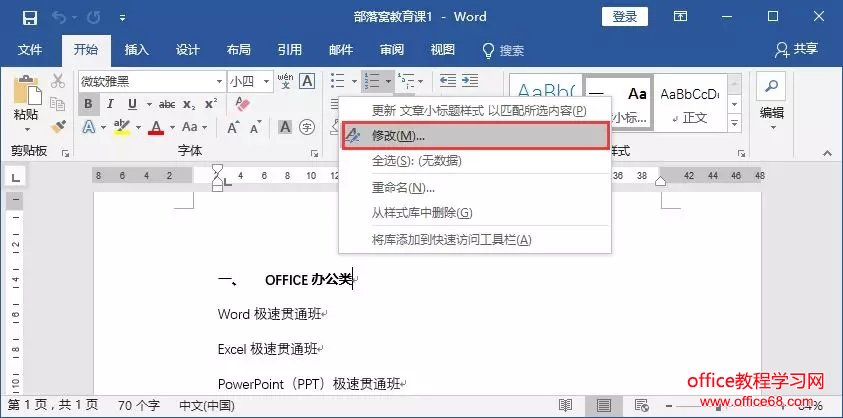Choose 将库添加到快速访问工具栏(A)
The image size is (843, 418).
point(475,239)
